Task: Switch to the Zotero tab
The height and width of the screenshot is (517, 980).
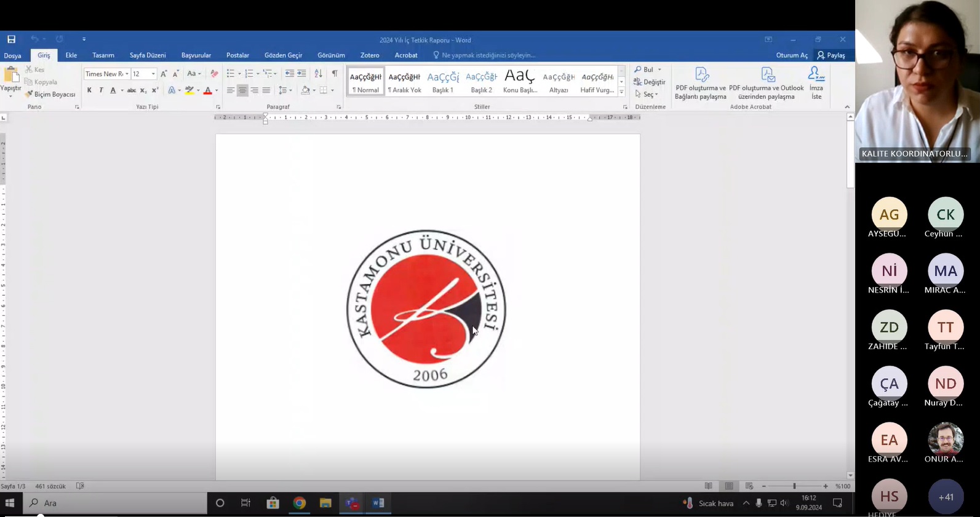Action: [370, 55]
